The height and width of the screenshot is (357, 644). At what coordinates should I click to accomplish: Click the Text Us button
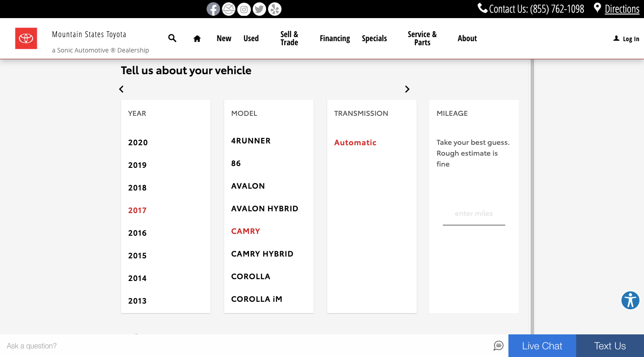tap(610, 346)
